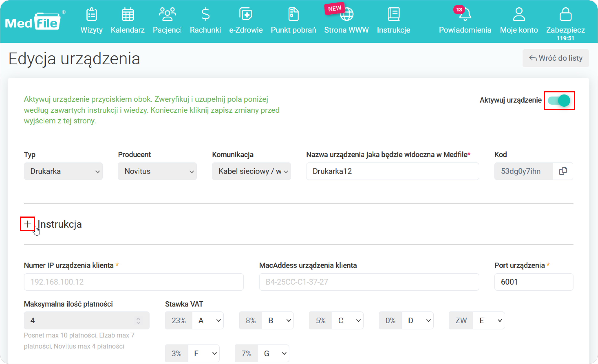Click the Posnet max 10 płatności hint

coord(79,340)
